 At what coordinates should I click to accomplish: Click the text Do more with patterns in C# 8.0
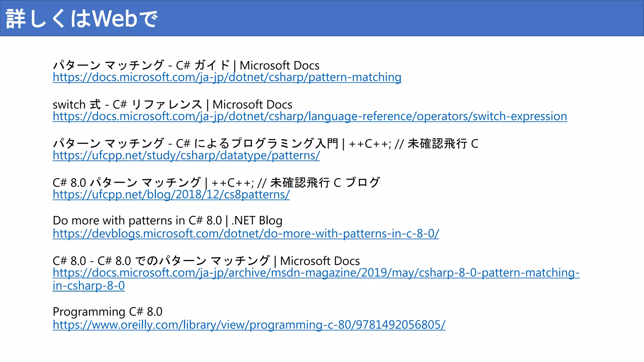(x=137, y=221)
